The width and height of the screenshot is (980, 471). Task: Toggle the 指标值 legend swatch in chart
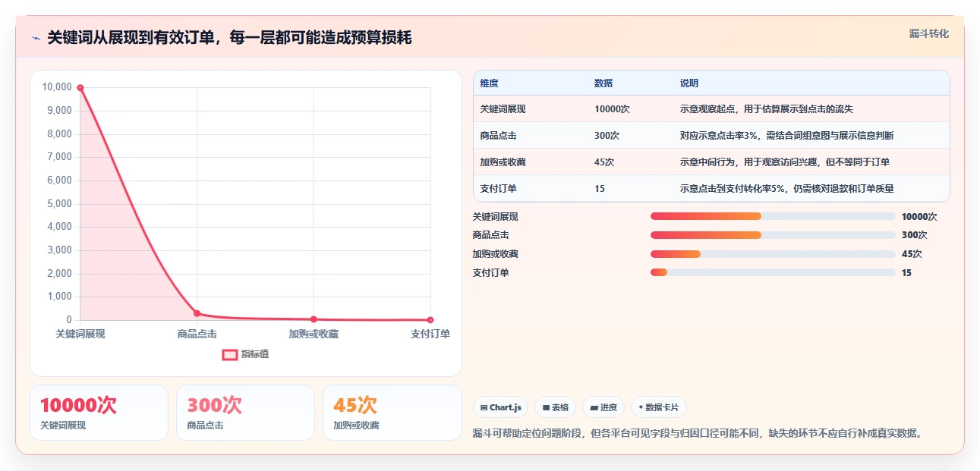coord(230,354)
